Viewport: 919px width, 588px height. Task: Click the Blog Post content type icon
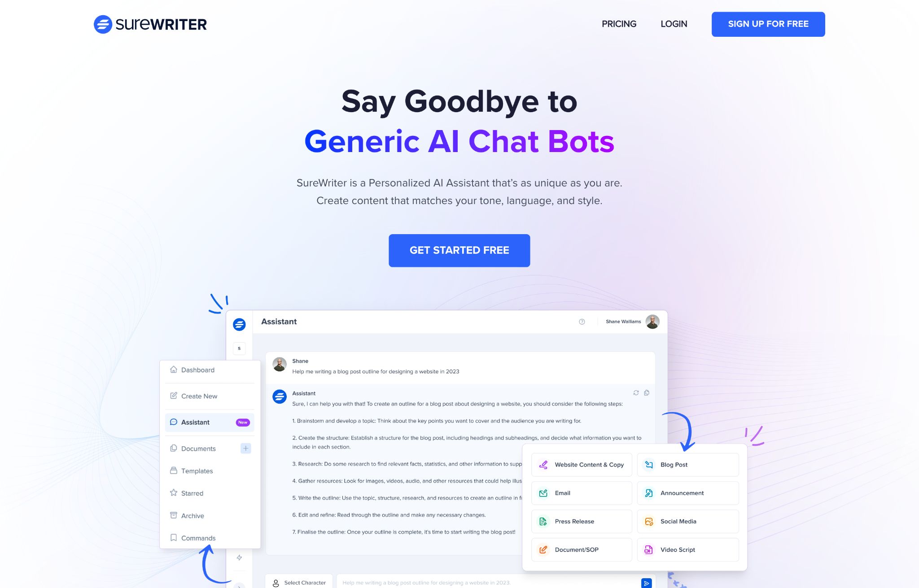(649, 464)
